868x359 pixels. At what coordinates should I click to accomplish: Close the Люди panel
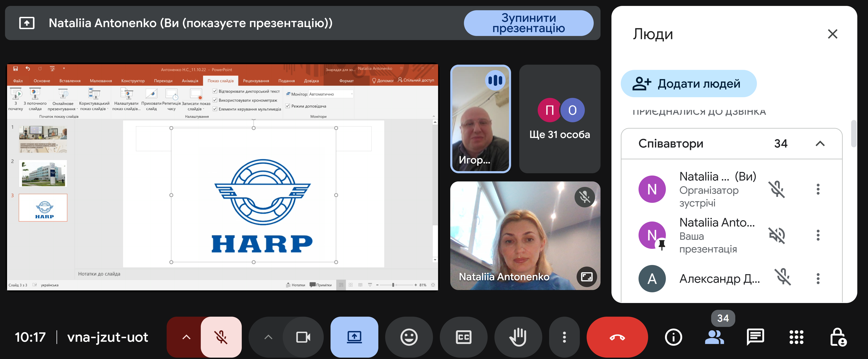(x=832, y=34)
